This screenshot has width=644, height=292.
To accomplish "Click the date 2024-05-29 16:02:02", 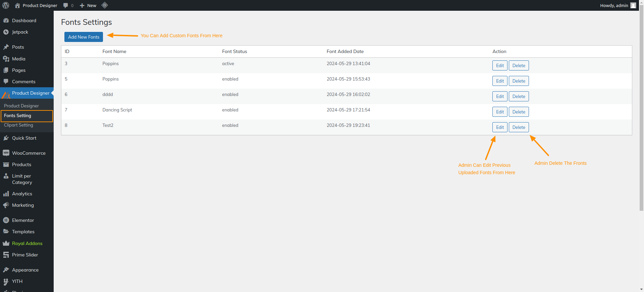I will [x=348, y=94].
